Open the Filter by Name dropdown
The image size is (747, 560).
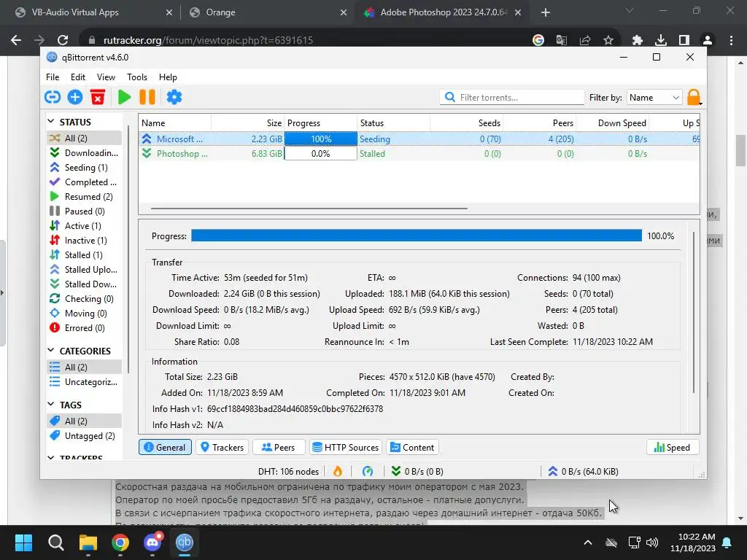[x=654, y=97]
